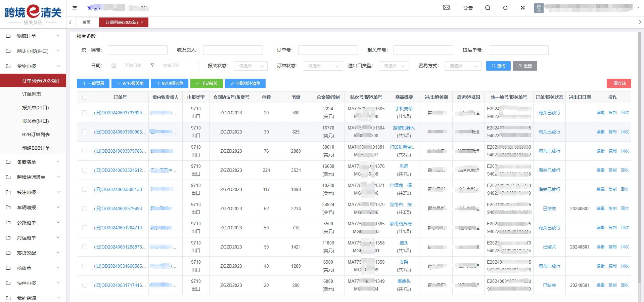Open the 贸易方式 dropdown
The width and height of the screenshot is (644, 302).
(x=463, y=66)
